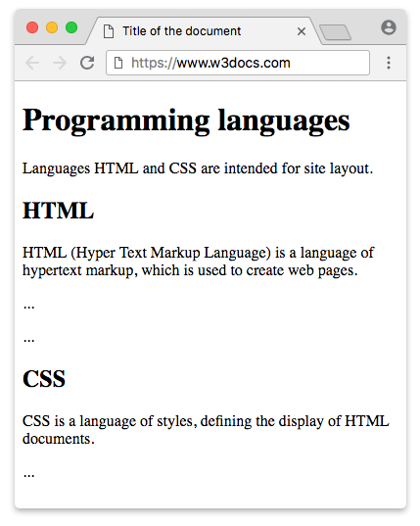This screenshot has width=420, height=526.
Task: Click the sentence 'Languages HTML and CSS are intended'
Action: tap(198, 168)
